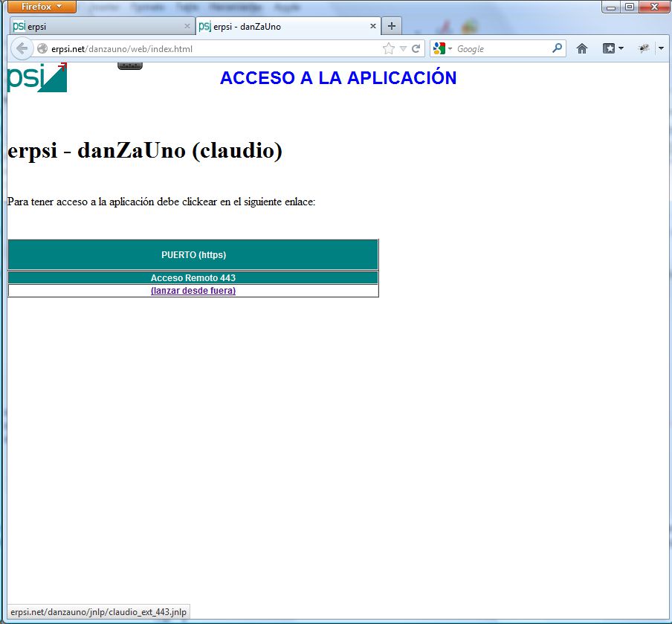Minimize the Firefox window
Screen dimensions: 672x624
point(611,7)
